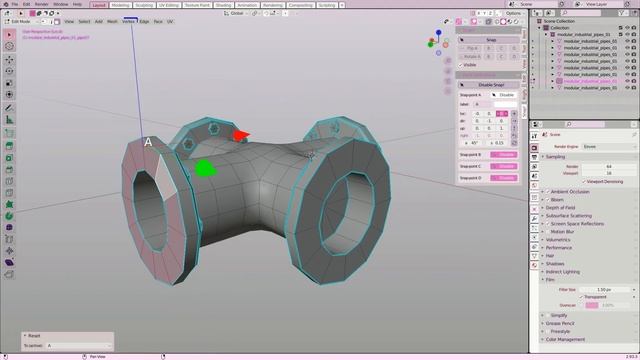
Task: Select the Inset Faces tool
Action: pyautogui.click(x=9, y=158)
